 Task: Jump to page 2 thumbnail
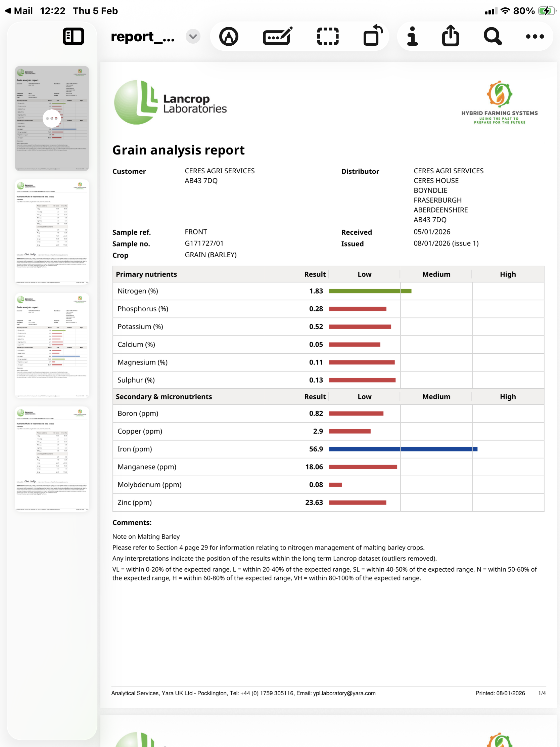(52, 232)
